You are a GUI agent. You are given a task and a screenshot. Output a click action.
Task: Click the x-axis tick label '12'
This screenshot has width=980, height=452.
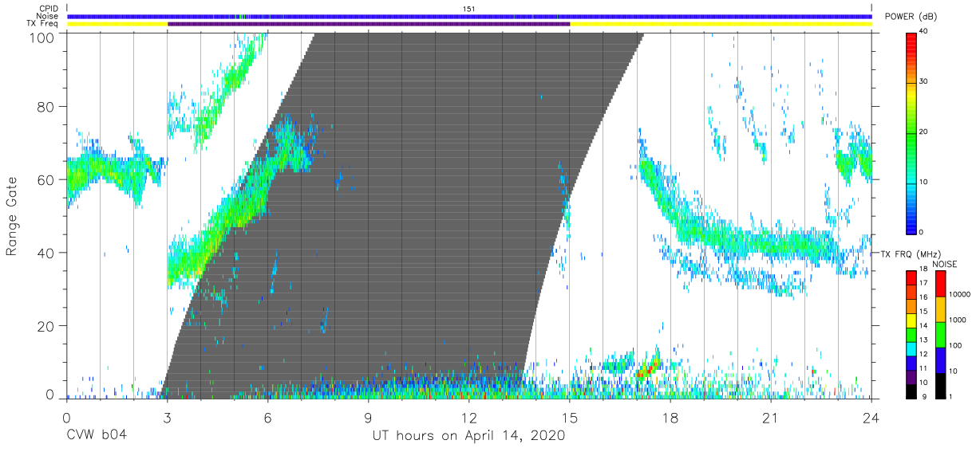point(469,417)
